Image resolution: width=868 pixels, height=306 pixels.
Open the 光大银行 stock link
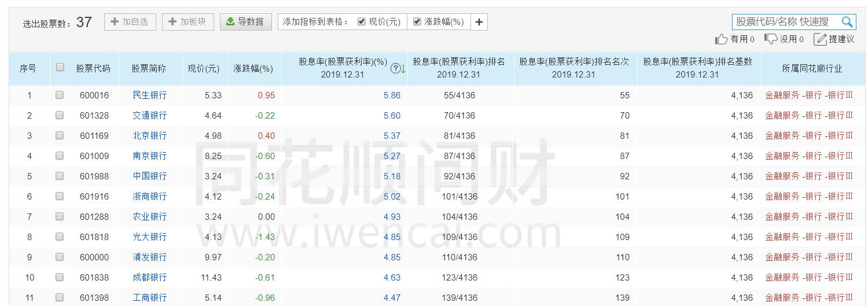coord(149,237)
